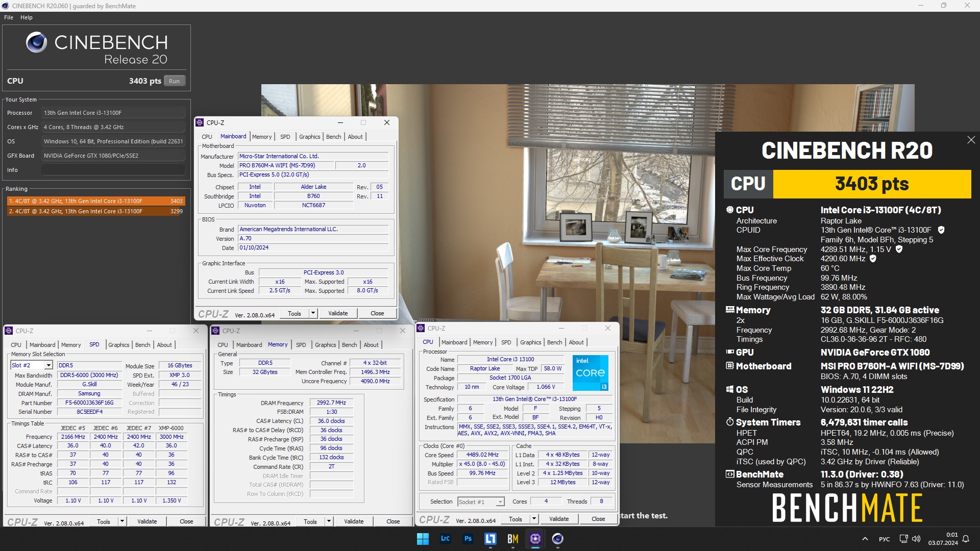
Task: Open Tools dropdown arrow in Mainboard window
Action: point(313,313)
